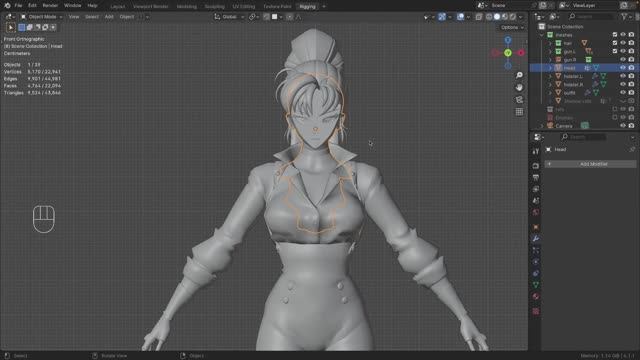Viewport: 640px width, 360px height.
Task: Choose the invert-selection mode icon
Action: (45, 27)
